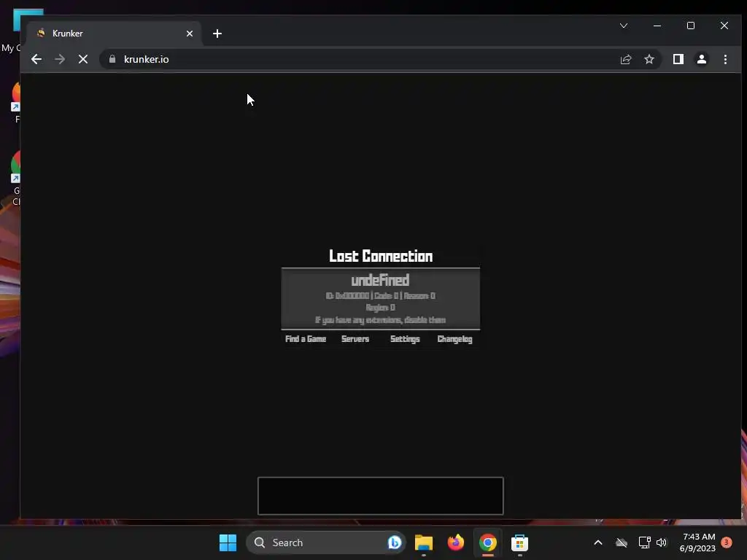747x560 pixels.
Task: Open File Explorer from the taskbar
Action: pos(424,542)
